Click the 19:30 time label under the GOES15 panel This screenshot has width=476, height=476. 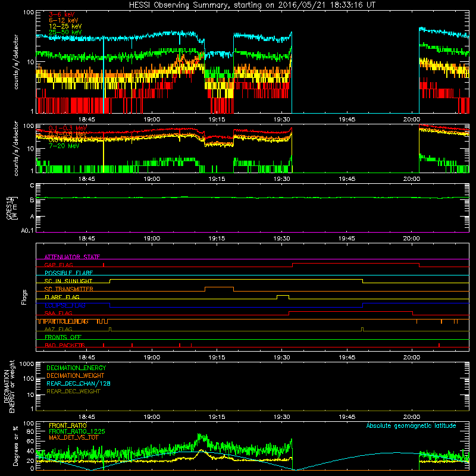tap(281, 239)
